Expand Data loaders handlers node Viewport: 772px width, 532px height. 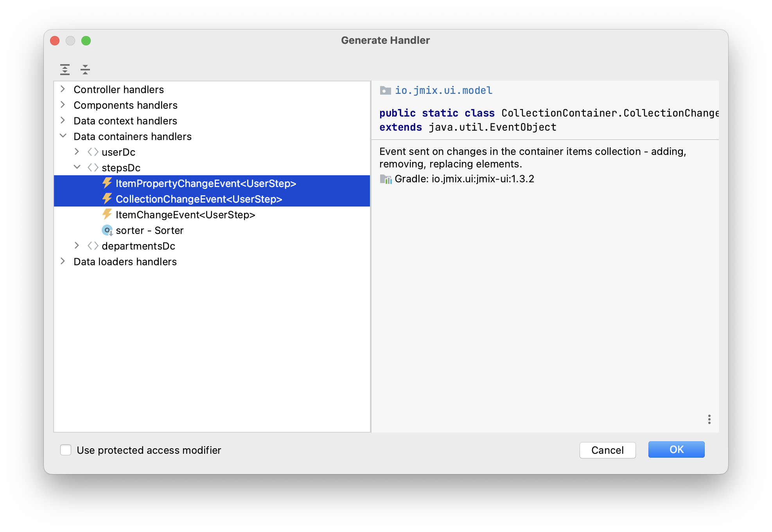[x=63, y=261]
